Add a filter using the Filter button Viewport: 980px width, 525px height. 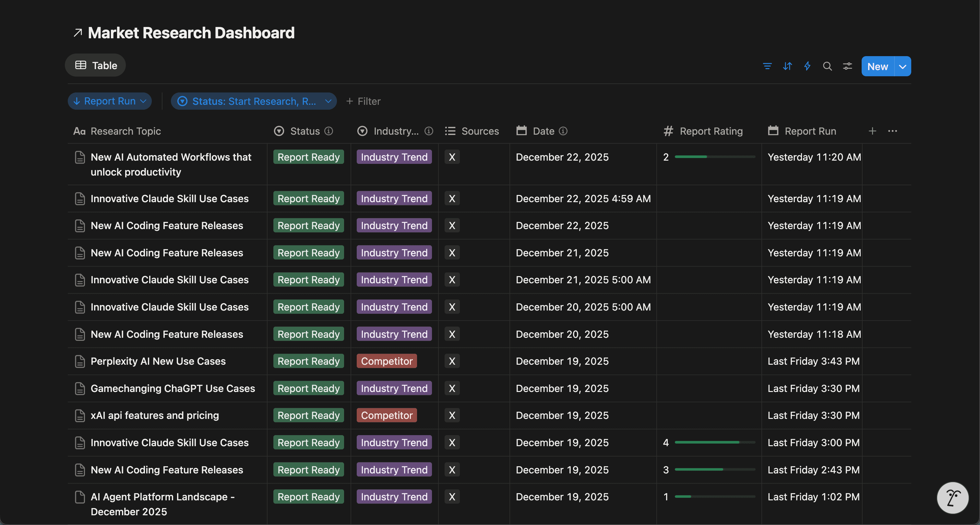[363, 101]
